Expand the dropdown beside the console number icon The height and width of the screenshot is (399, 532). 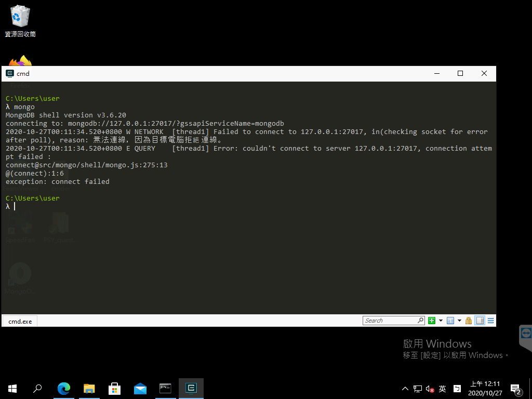[x=459, y=321]
